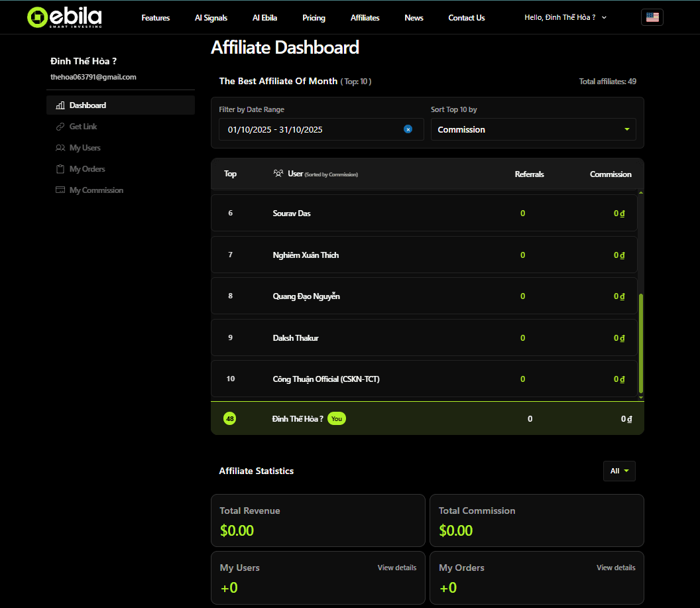Open the Affiliates navigation item
Image resolution: width=700 pixels, height=608 pixels.
pyautogui.click(x=365, y=18)
